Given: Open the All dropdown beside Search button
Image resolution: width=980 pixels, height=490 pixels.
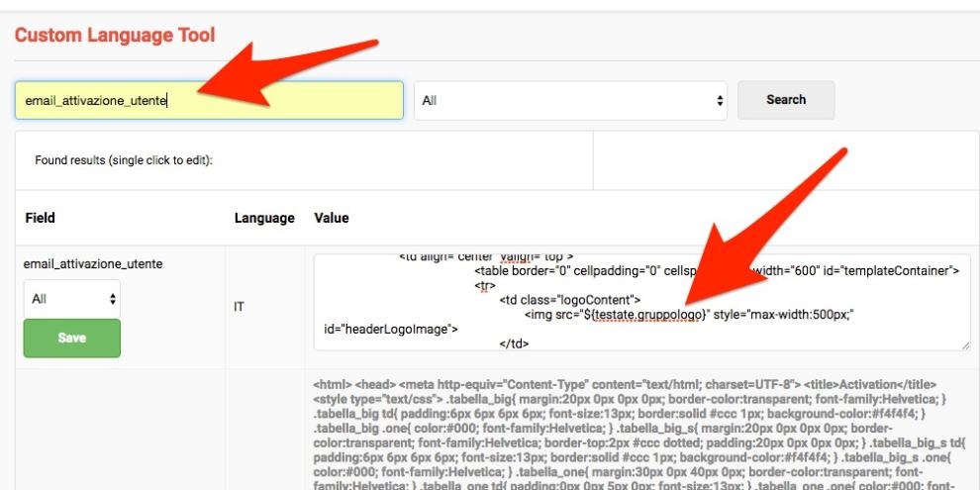Looking at the screenshot, I should click(x=570, y=100).
